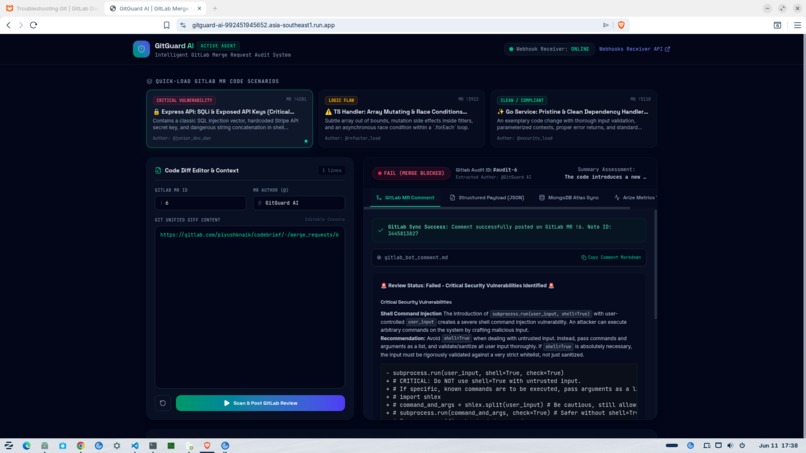Click the reset icon beside Scan button

(x=163, y=403)
